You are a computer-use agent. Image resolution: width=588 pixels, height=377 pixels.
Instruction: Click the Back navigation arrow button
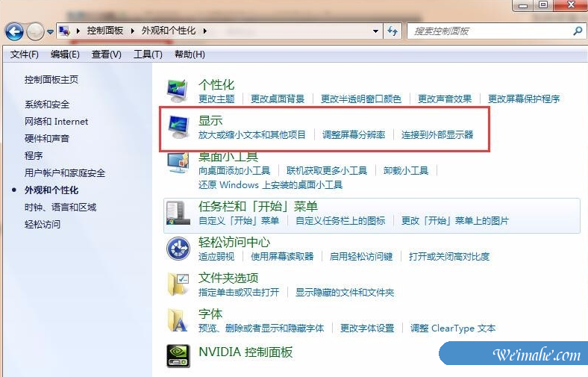tap(15, 31)
